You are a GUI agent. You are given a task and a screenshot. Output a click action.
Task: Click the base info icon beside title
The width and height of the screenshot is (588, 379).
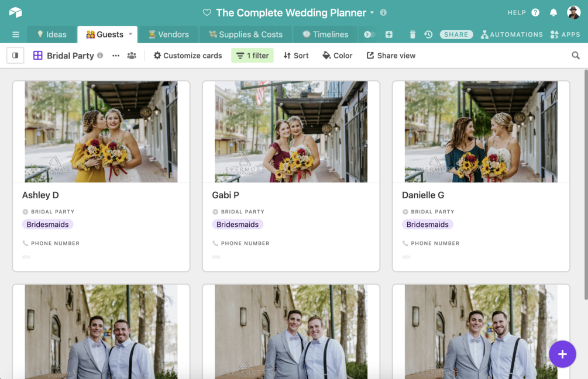point(383,12)
